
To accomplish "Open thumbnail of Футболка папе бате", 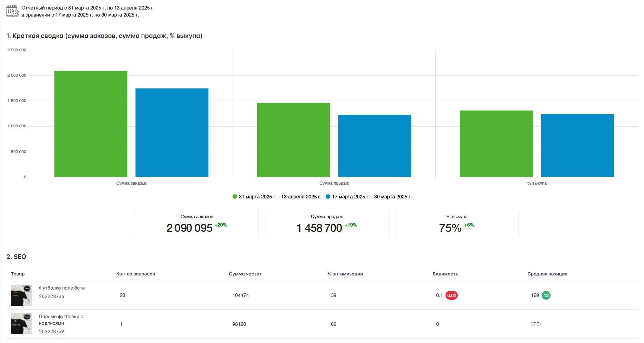I will pos(21,295).
